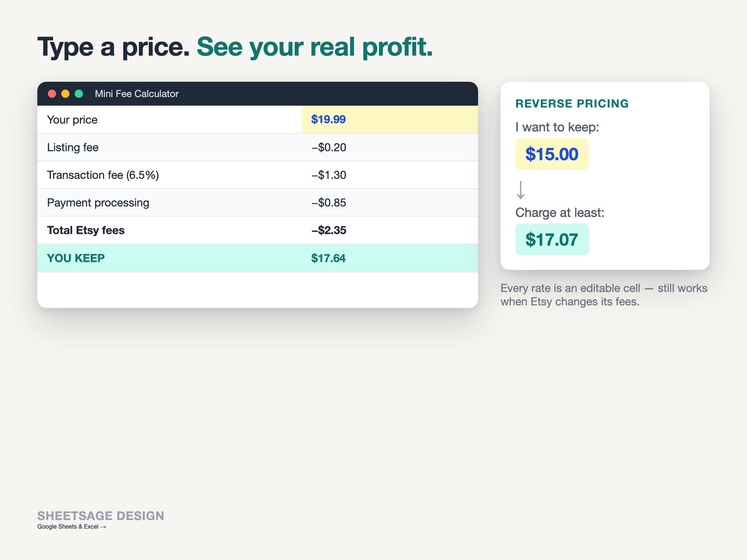This screenshot has height=560, width=747.
Task: Click the YOU KEEP highlighted row label
Action: point(76,258)
